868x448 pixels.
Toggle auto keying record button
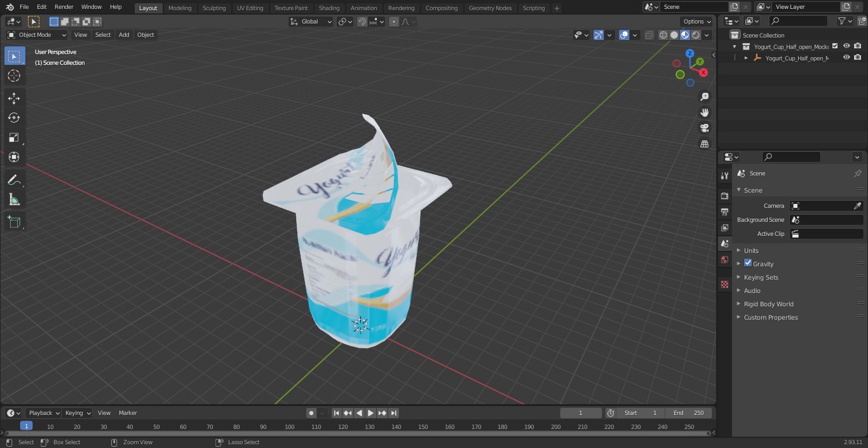(311, 413)
